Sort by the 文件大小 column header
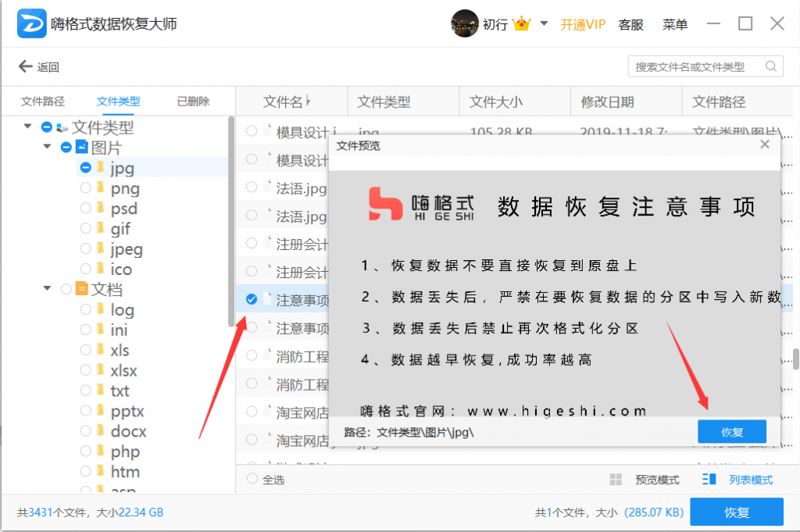The width and height of the screenshot is (800, 532). pyautogui.click(x=515, y=102)
